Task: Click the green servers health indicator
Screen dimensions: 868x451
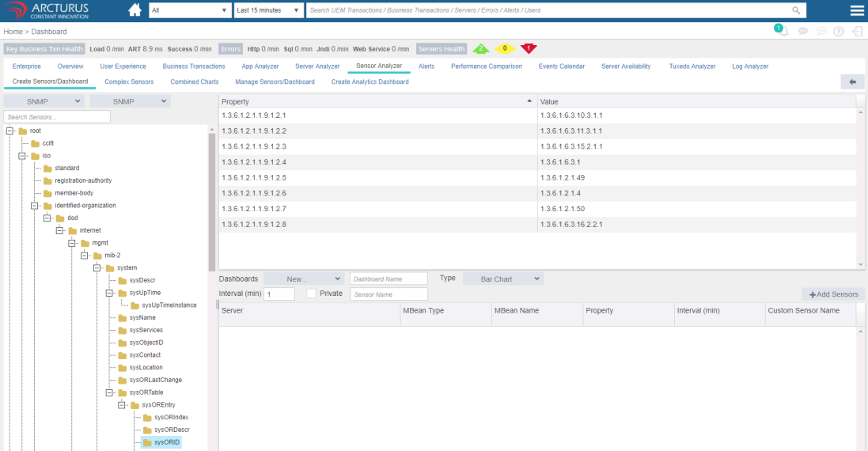Action: (480, 49)
